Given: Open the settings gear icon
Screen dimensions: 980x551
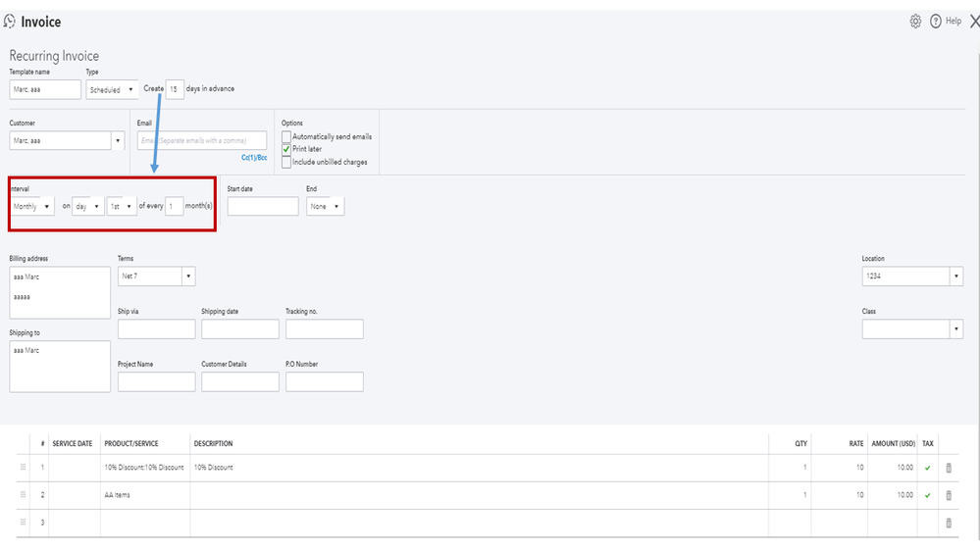Looking at the screenshot, I should pos(915,22).
